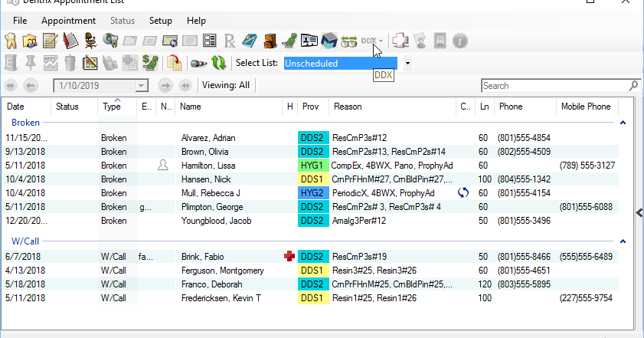644x338 pixels.
Task: Open Prescriptions via the Rx icon
Action: [x=230, y=41]
